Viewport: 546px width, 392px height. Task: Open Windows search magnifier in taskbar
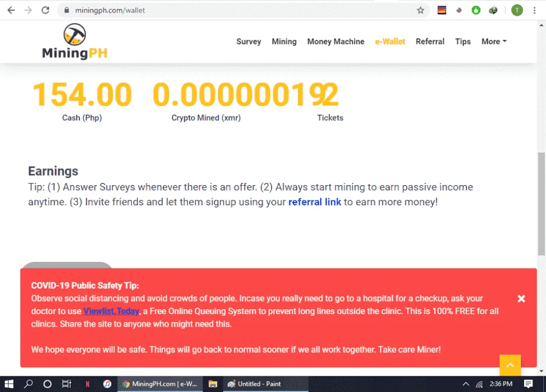click(28, 384)
